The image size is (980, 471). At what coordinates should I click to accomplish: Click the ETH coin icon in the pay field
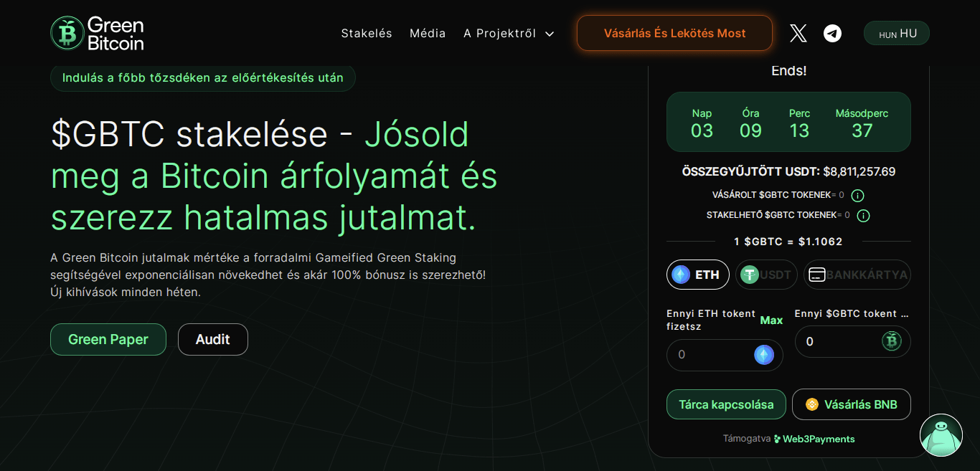point(764,355)
